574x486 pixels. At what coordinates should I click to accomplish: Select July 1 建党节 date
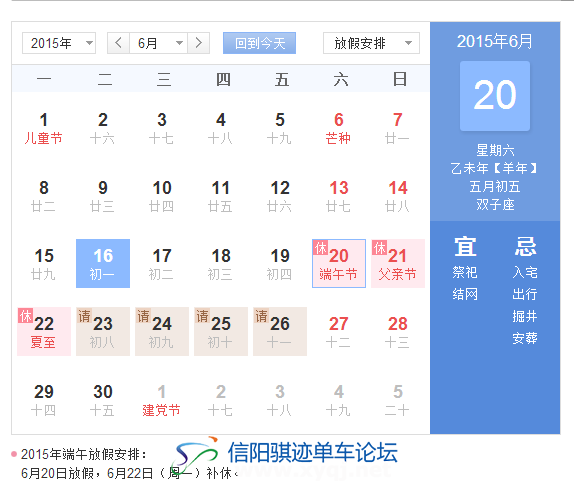[162, 400]
